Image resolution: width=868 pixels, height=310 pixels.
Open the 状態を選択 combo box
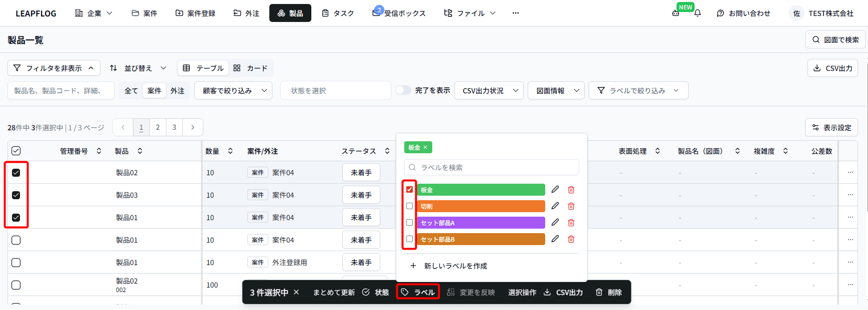336,90
